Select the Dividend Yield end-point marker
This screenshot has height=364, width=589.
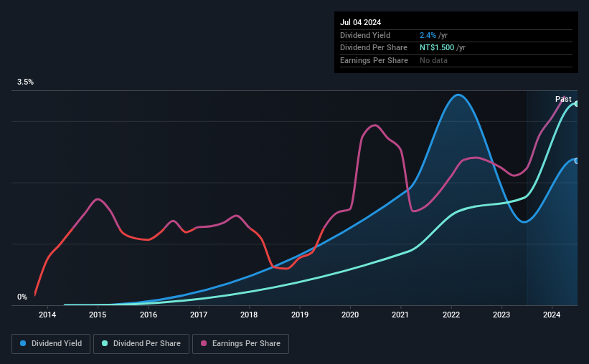[x=576, y=161]
